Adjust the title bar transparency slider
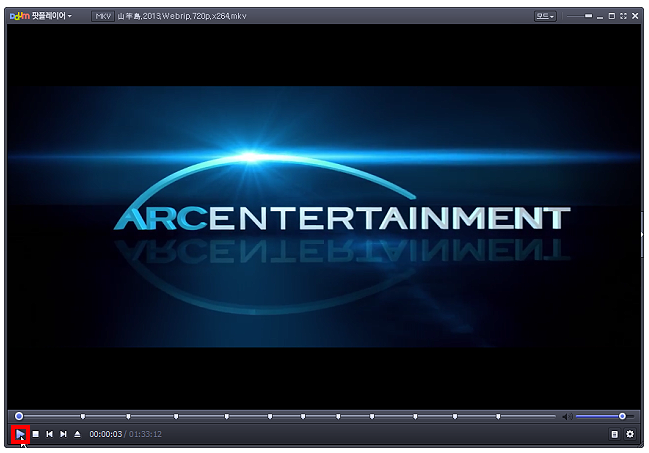Screen dimensions: 649x453 tap(579, 16)
